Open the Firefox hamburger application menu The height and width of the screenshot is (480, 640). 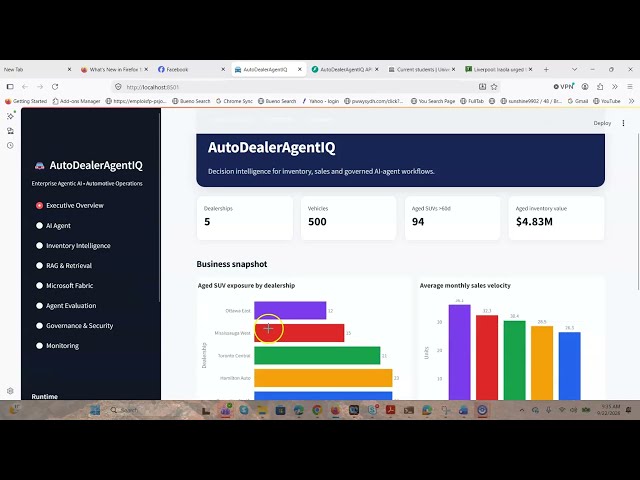630,87
